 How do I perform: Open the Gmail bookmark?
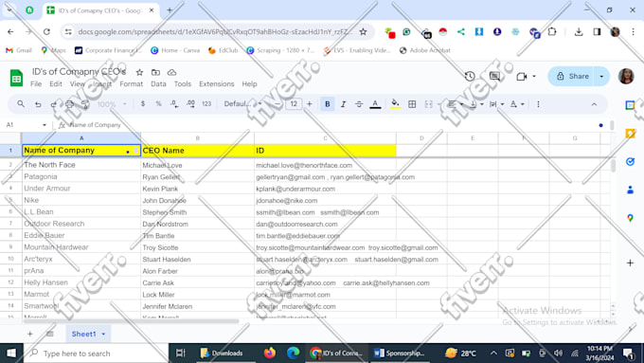point(19,50)
